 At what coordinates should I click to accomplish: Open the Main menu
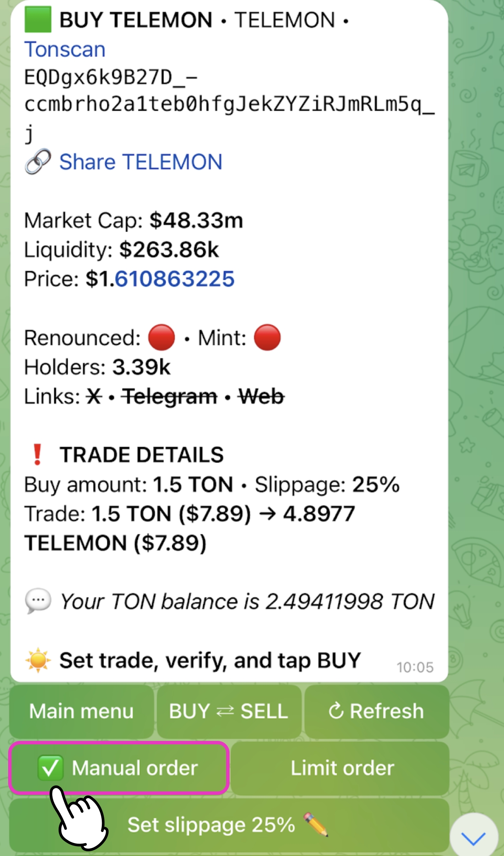coord(81,711)
